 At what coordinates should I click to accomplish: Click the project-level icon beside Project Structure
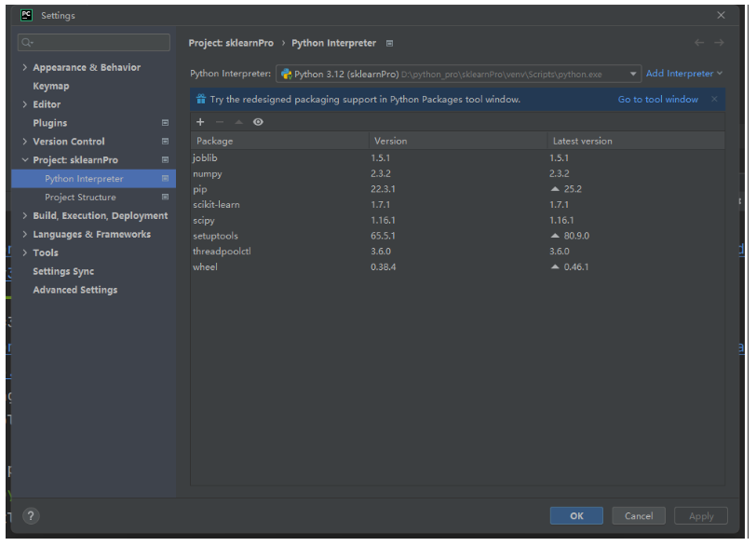coord(165,197)
